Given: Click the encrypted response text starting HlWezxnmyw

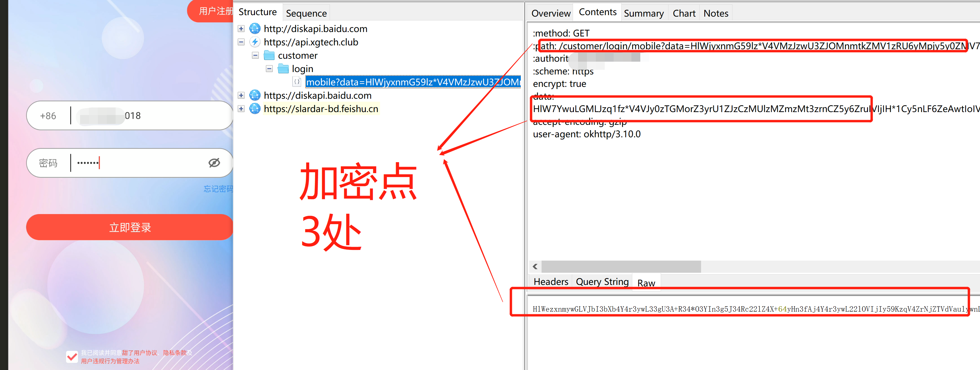Looking at the screenshot, I should 756,309.
